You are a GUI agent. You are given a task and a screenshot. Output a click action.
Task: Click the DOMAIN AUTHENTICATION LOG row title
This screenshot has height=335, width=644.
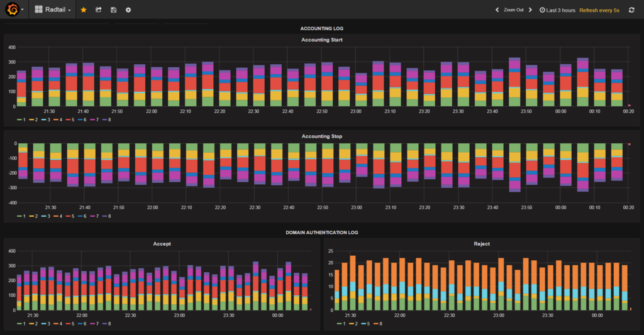[x=321, y=233]
